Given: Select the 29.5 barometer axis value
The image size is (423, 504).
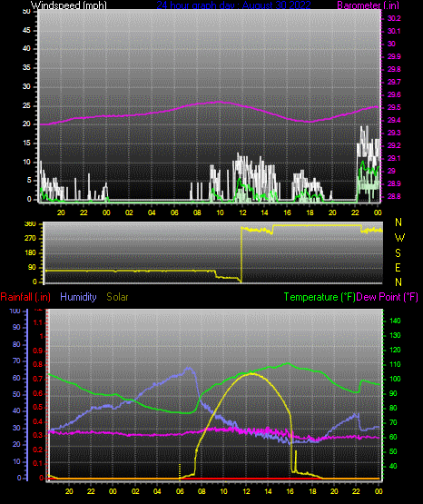Looking at the screenshot, I should tap(394, 107).
